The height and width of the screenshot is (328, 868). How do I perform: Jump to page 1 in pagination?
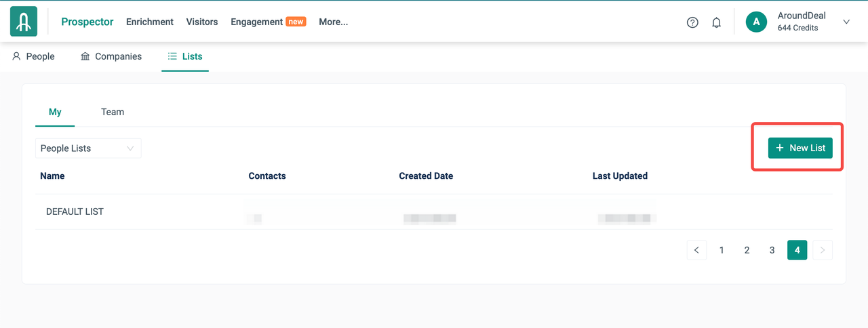pos(722,250)
